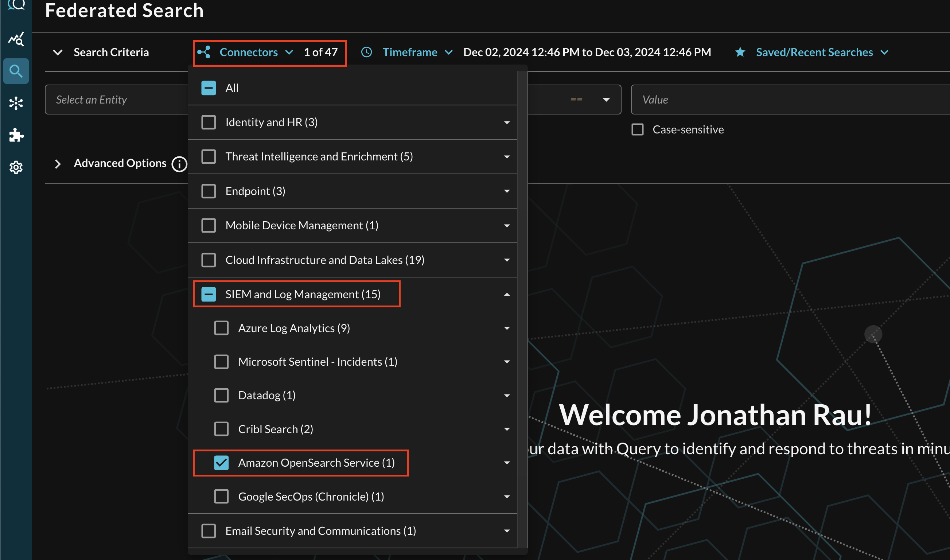Expand the Cribl Search arrow
This screenshot has height=560, width=950.
(x=507, y=429)
